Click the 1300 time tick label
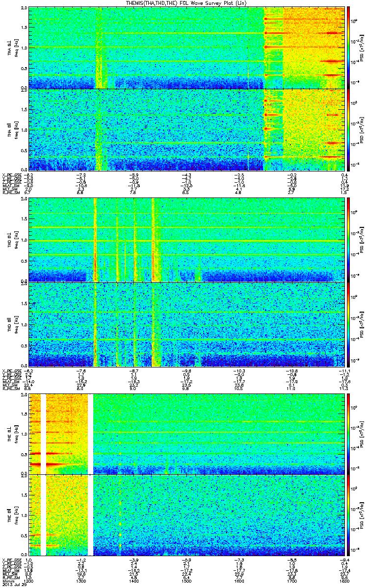 [81, 580]
